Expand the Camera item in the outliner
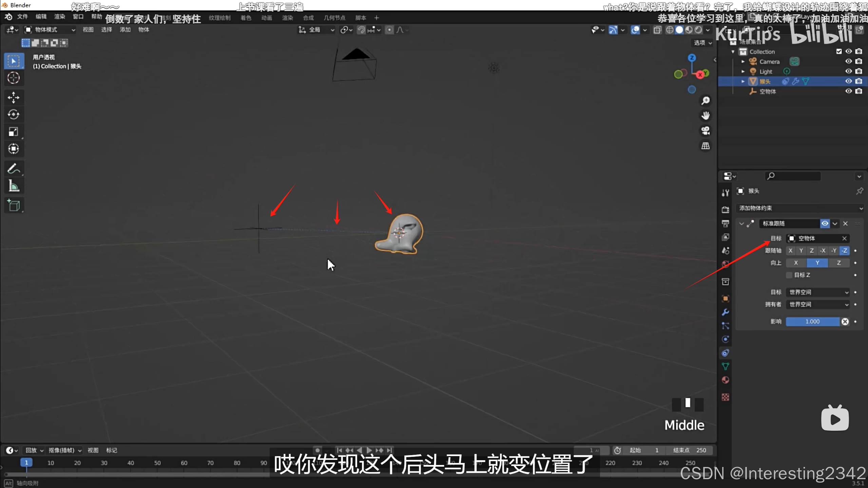Image resolution: width=868 pixels, height=488 pixels. click(743, 62)
